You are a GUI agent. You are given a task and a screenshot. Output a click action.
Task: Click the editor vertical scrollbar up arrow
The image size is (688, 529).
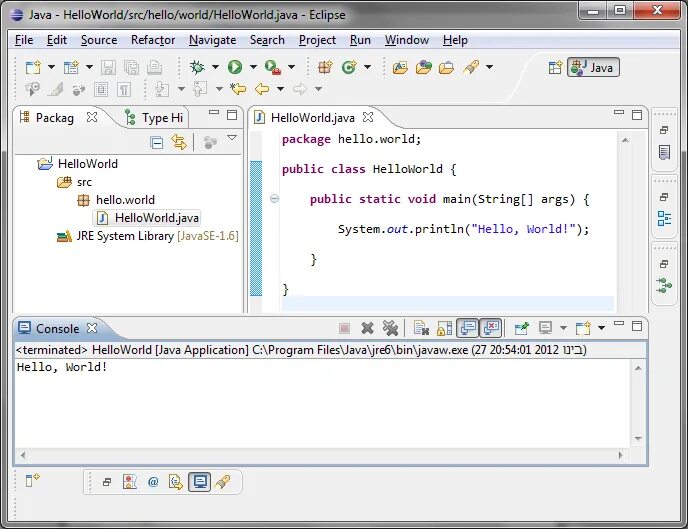625,140
